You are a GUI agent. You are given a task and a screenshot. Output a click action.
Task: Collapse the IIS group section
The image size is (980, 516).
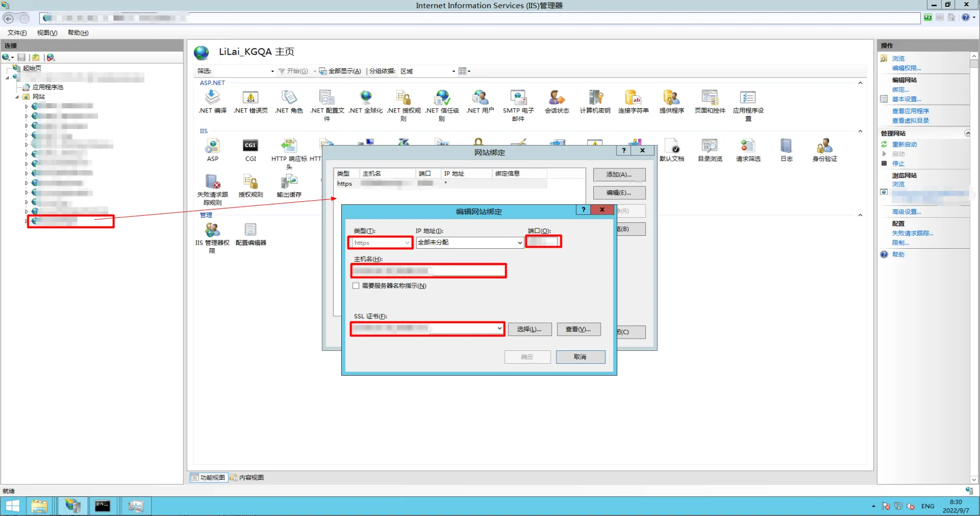(860, 132)
